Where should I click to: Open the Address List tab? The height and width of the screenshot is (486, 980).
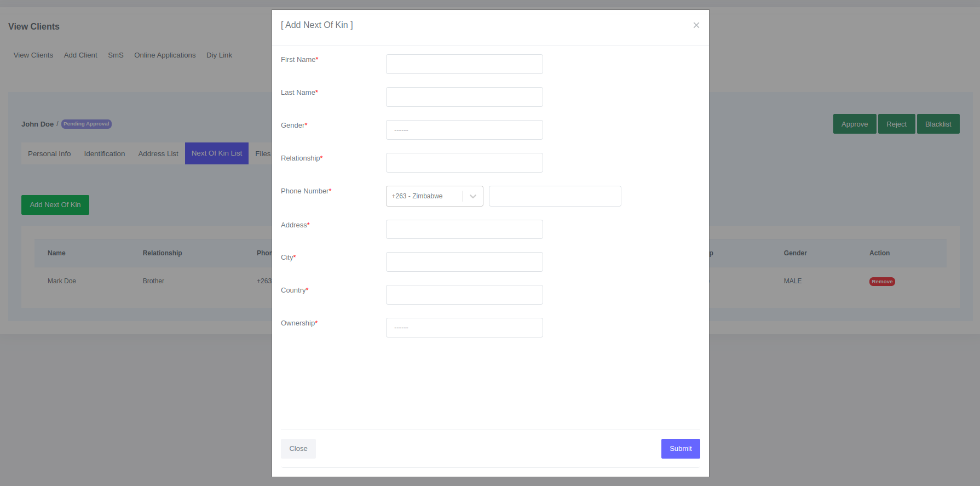158,153
